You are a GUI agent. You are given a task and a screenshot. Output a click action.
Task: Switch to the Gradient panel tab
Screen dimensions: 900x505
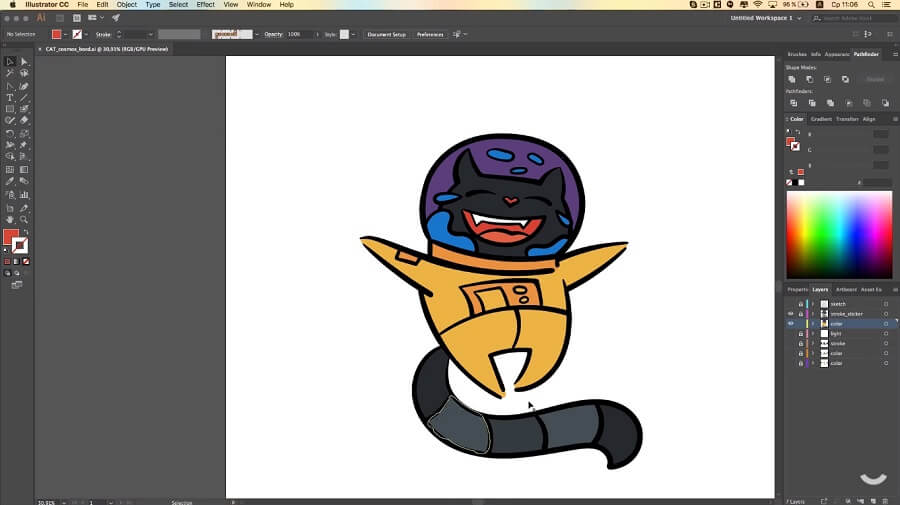(x=821, y=119)
